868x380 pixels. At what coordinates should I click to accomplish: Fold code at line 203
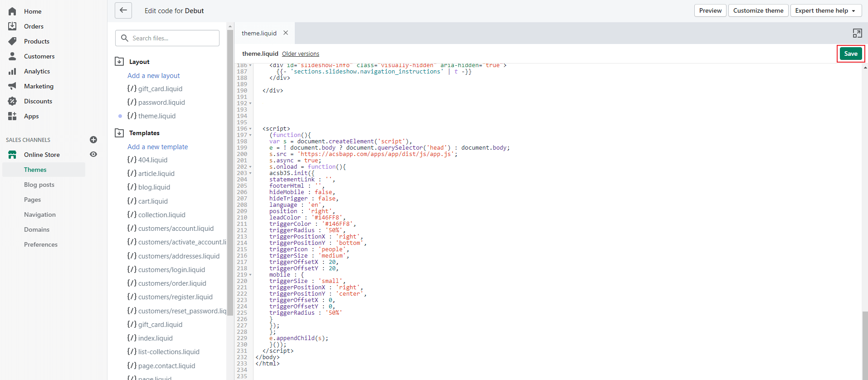[x=250, y=173]
